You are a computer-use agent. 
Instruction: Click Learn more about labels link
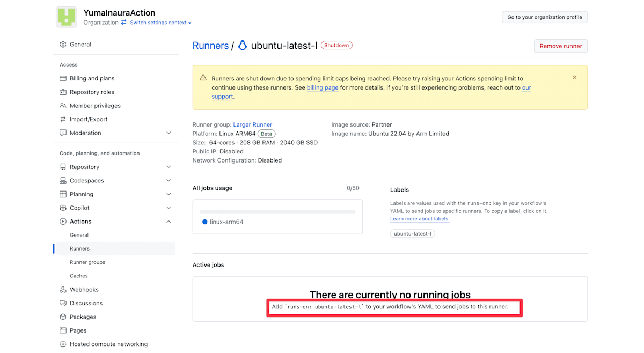pos(420,219)
